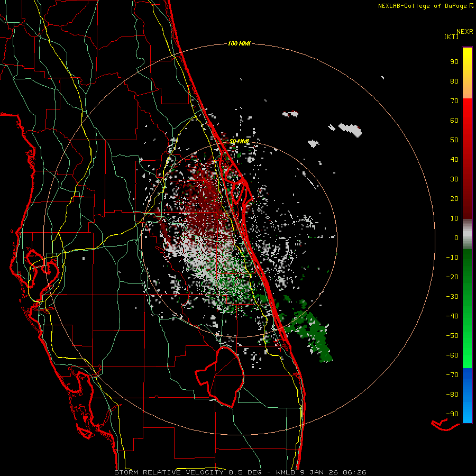The width and height of the screenshot is (476, 476).
Task: Select the -20 scale value
Action: pyautogui.click(x=452, y=277)
